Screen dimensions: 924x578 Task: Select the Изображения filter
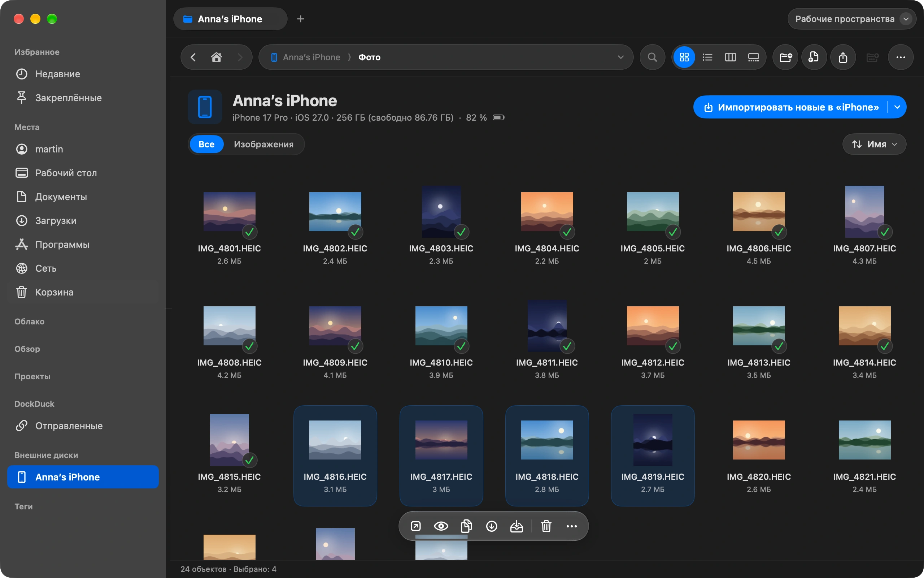(x=263, y=144)
